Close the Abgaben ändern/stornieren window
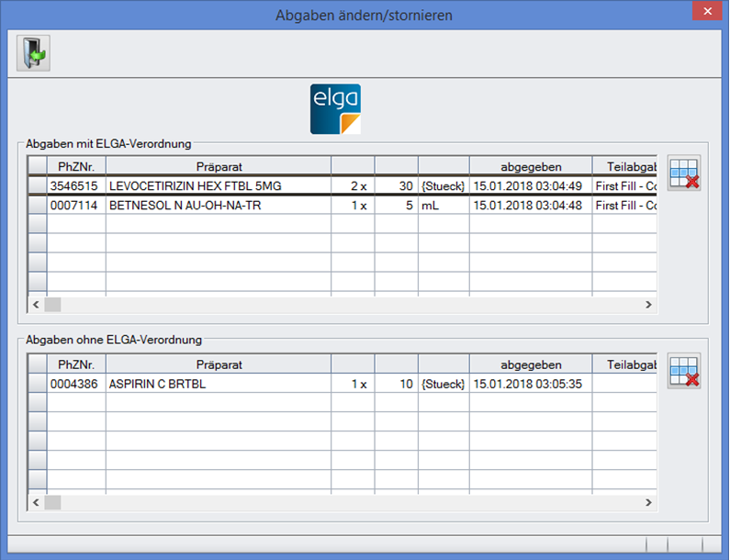This screenshot has height=560, width=730. click(705, 13)
